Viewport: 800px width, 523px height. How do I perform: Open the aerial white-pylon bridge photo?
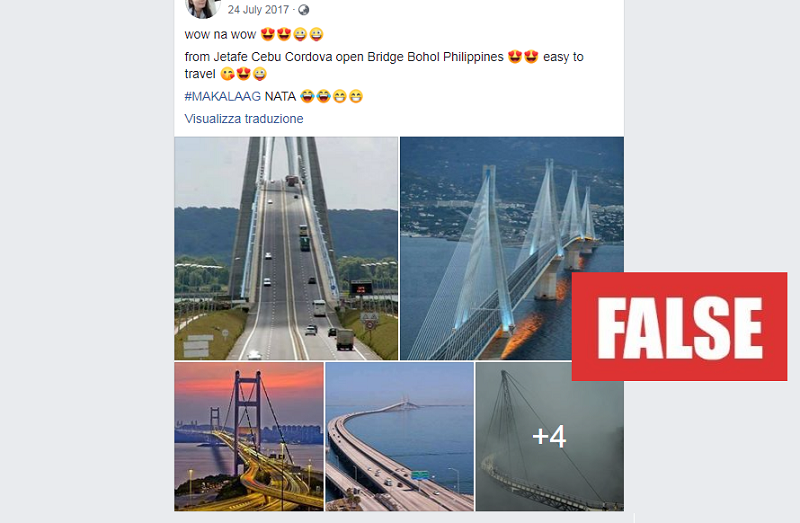coord(512,248)
